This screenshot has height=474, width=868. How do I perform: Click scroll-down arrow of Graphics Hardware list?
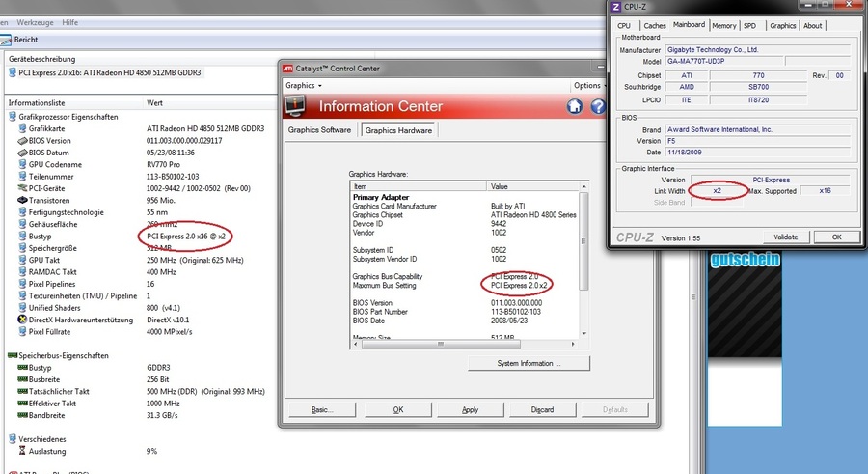(584, 333)
